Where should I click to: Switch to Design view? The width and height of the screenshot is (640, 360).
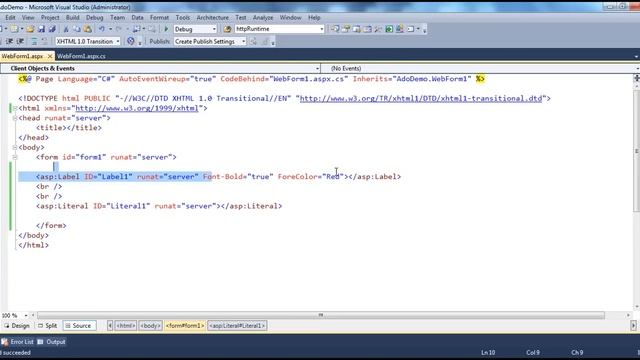pos(17,326)
